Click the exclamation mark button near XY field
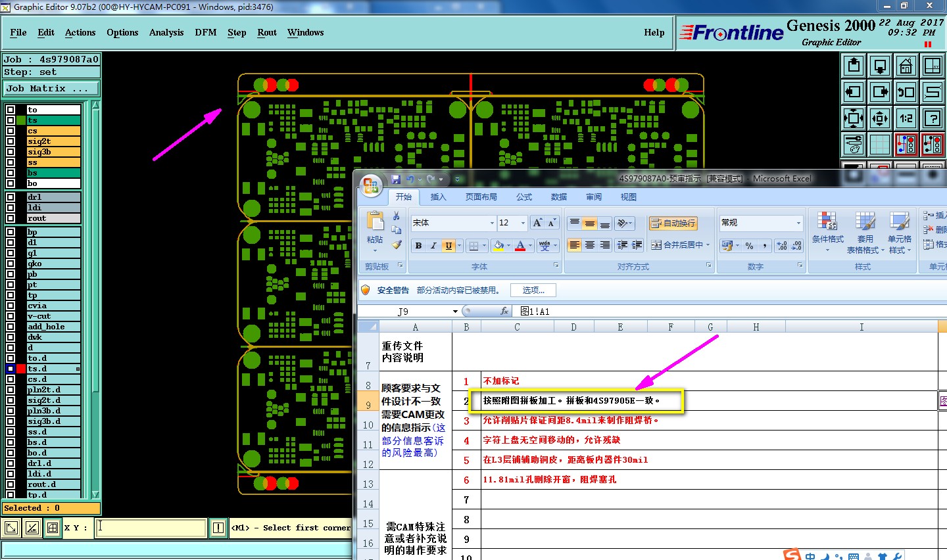The image size is (947, 560). tap(218, 528)
